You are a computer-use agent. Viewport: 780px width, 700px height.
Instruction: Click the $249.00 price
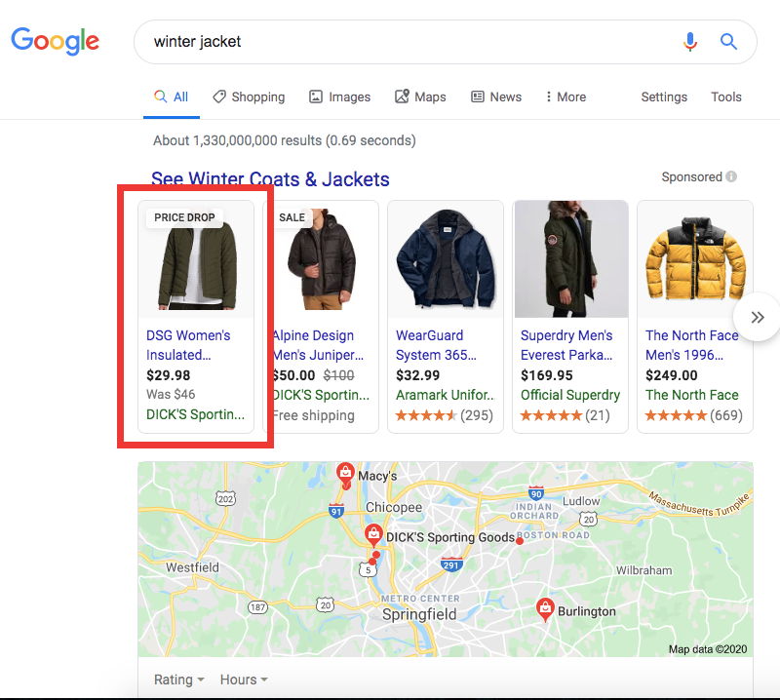(672, 375)
